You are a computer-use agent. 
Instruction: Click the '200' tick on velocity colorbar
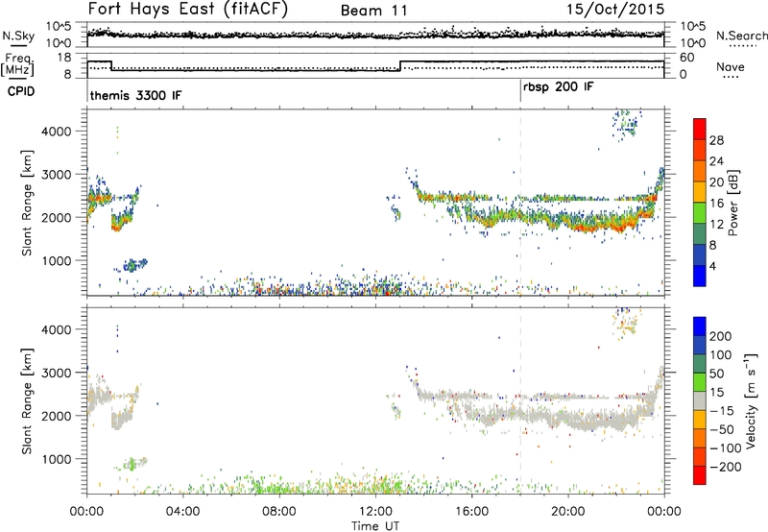click(721, 336)
